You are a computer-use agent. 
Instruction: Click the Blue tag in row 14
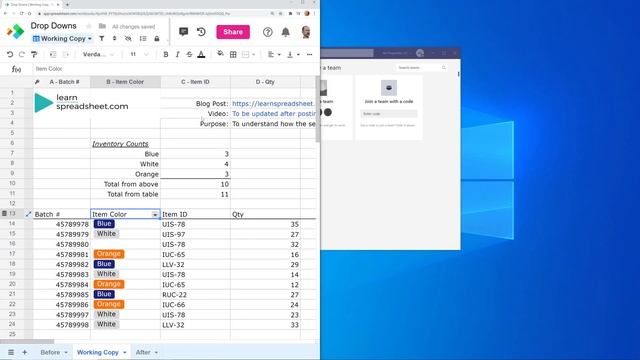[x=104, y=224]
